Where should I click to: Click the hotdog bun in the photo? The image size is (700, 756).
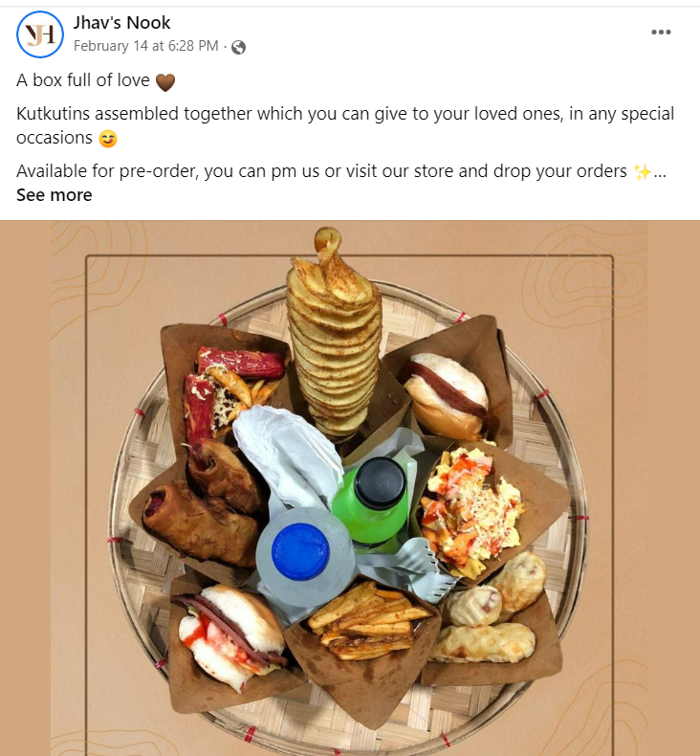click(447, 396)
